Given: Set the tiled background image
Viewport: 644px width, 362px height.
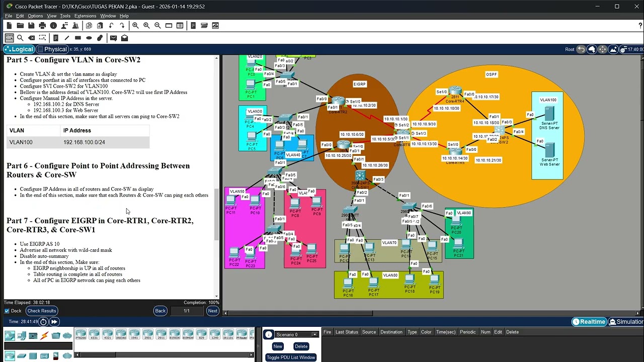Looking at the screenshot, I should click(x=613, y=49).
